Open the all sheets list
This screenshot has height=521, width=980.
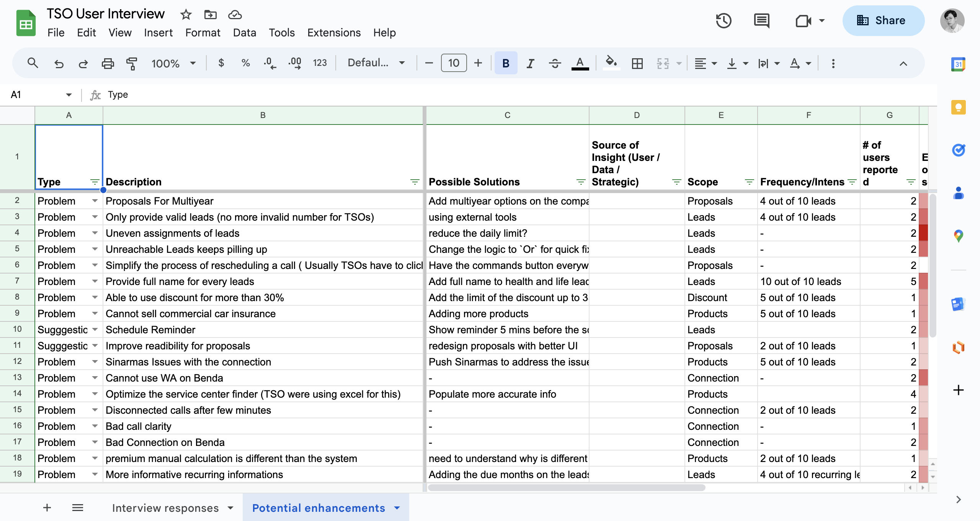[x=78, y=508]
